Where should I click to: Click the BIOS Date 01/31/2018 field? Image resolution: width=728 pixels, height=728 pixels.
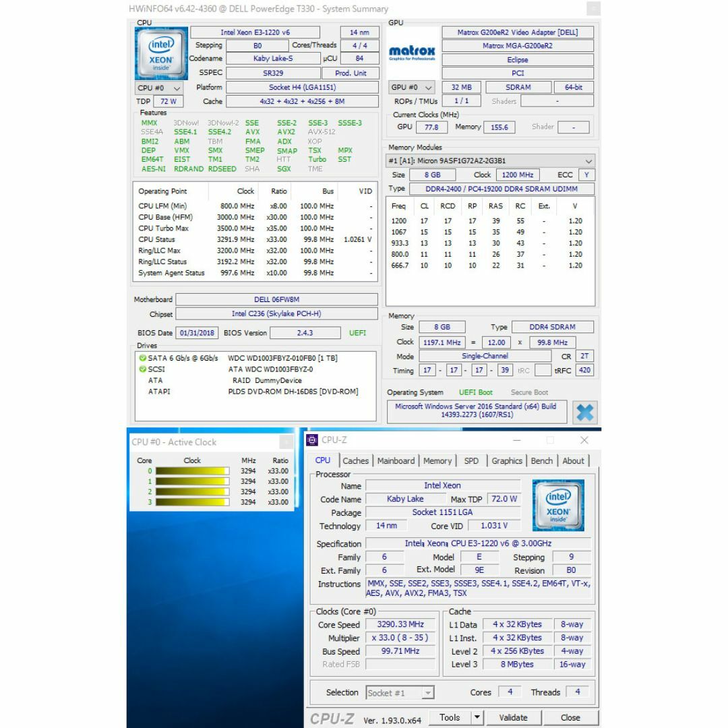pyautogui.click(x=197, y=333)
